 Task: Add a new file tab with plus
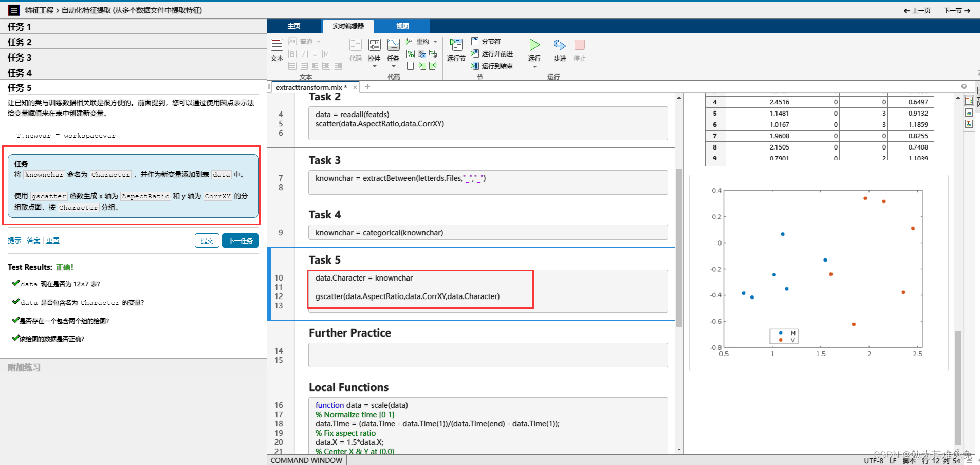[367, 87]
